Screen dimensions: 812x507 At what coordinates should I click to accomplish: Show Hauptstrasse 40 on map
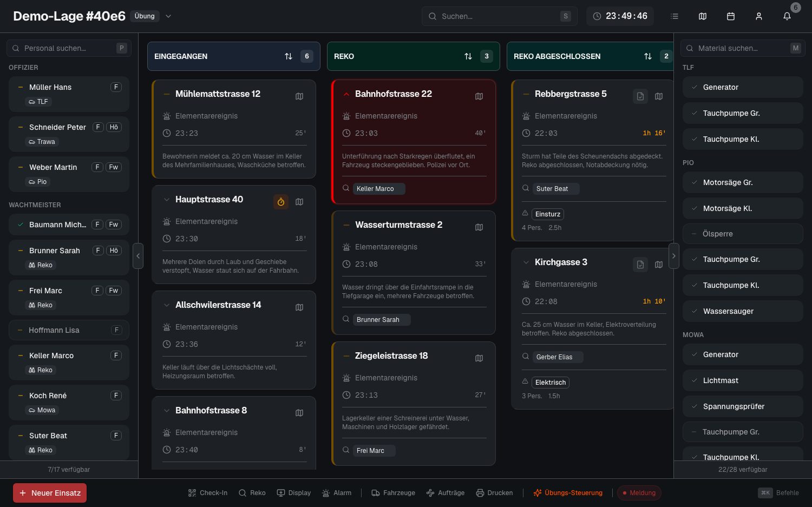299,202
